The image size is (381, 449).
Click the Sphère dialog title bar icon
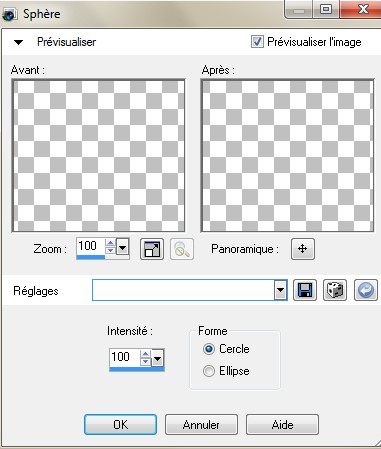(10, 14)
